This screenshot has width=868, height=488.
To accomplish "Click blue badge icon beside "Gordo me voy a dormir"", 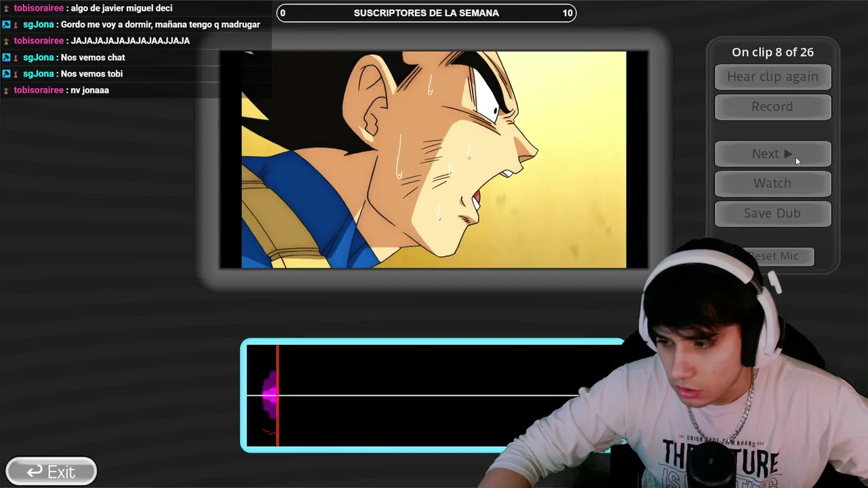I will click(6, 24).
